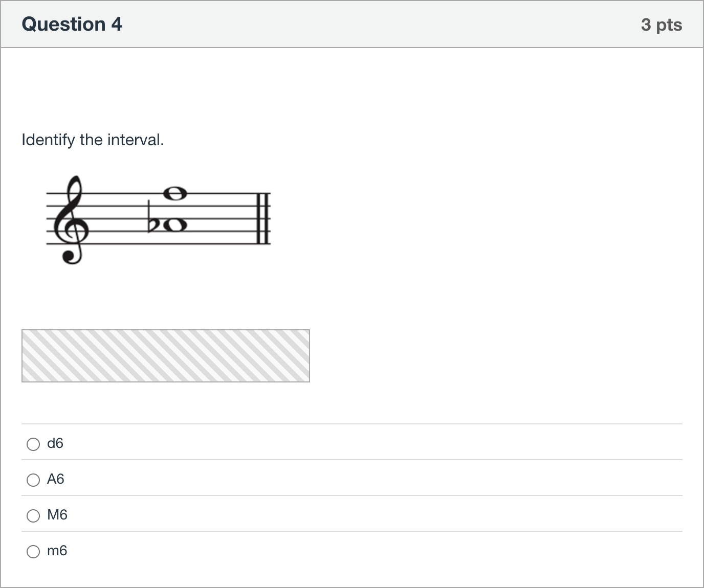Click the Question 4 heading
This screenshot has width=704, height=588.
point(72,24)
